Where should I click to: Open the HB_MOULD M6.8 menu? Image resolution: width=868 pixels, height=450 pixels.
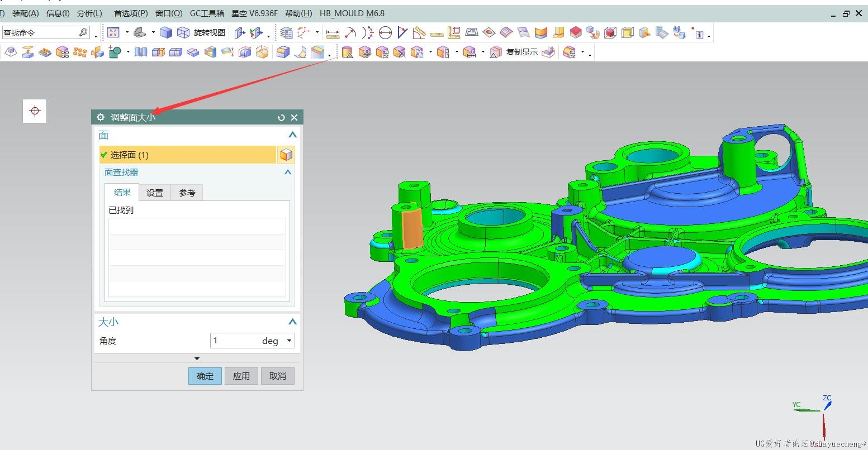point(352,13)
